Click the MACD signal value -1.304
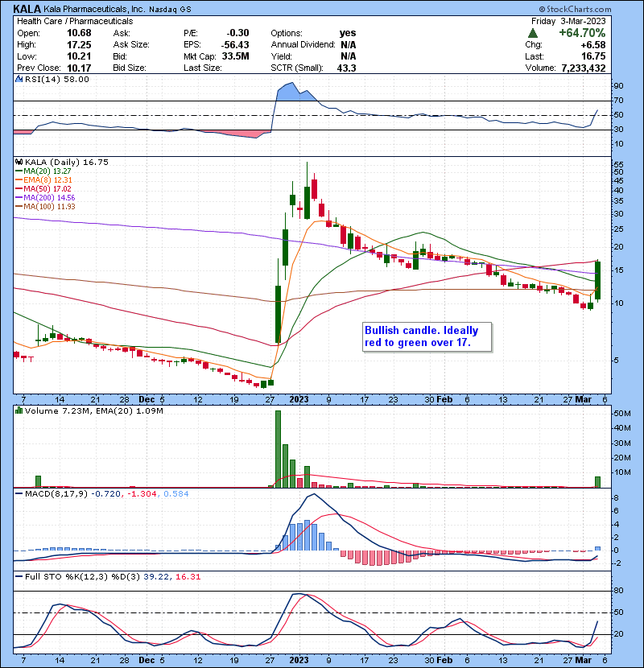This screenshot has height=668, width=644. [142, 494]
